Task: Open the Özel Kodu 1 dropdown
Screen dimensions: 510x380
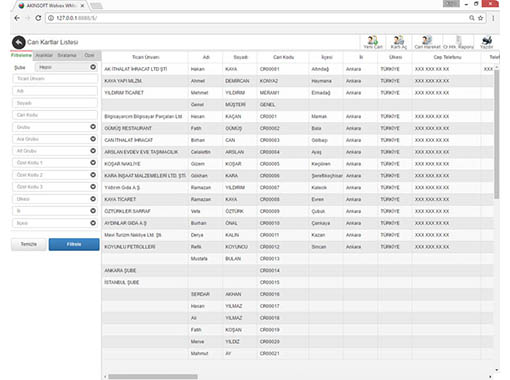Action: [x=55, y=163]
